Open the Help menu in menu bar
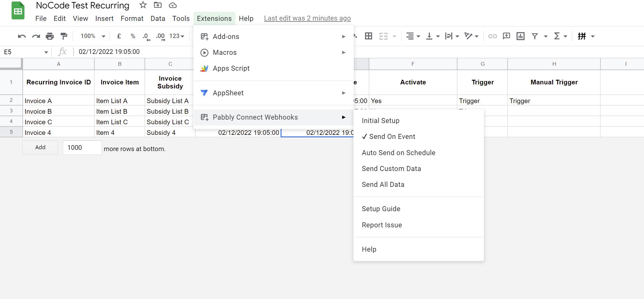644x299 pixels. (x=246, y=18)
